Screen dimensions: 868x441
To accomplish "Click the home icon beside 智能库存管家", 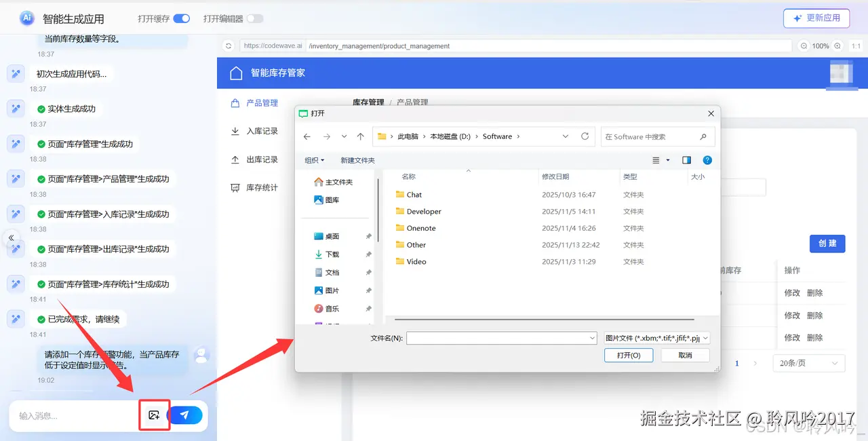I will (x=235, y=72).
